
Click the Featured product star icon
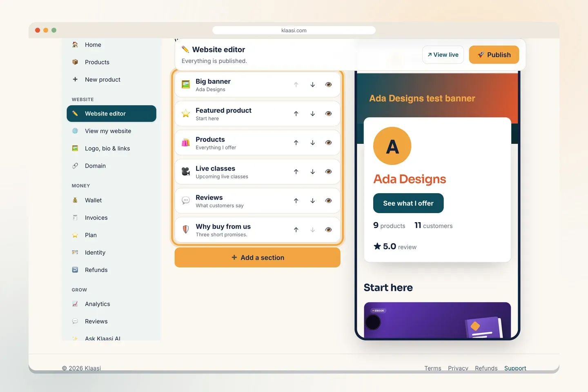coord(186,114)
